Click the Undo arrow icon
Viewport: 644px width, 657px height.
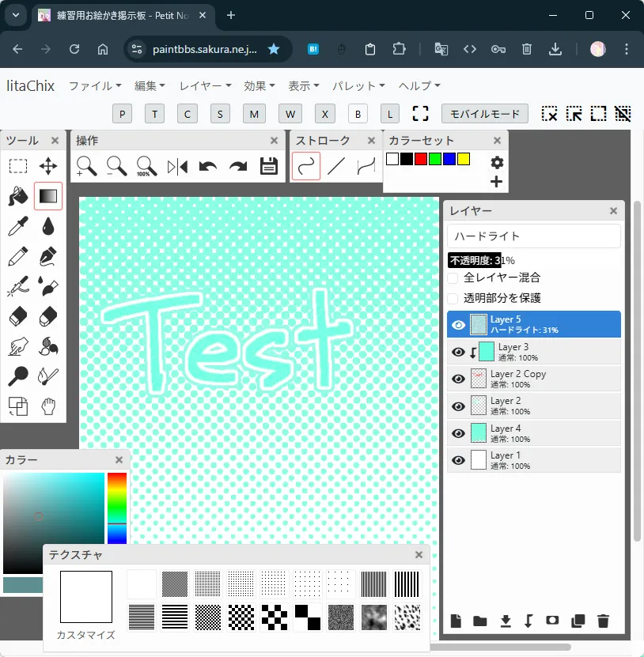coord(208,166)
